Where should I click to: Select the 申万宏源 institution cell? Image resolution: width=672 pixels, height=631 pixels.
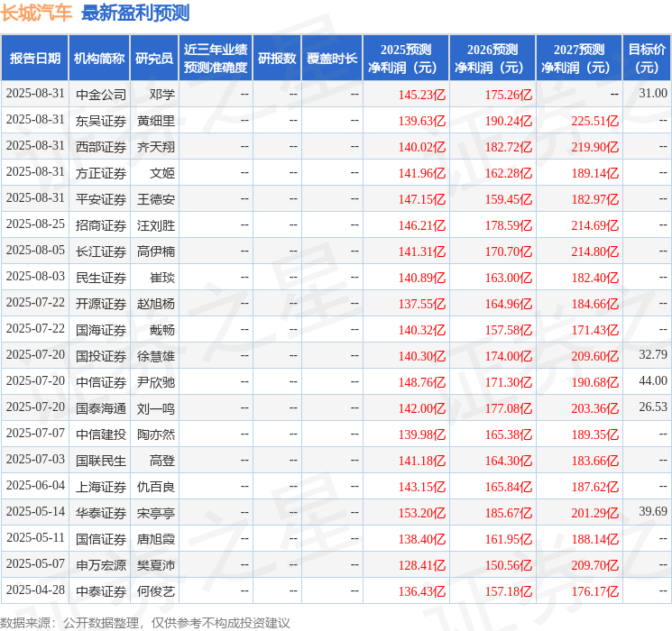(101, 565)
